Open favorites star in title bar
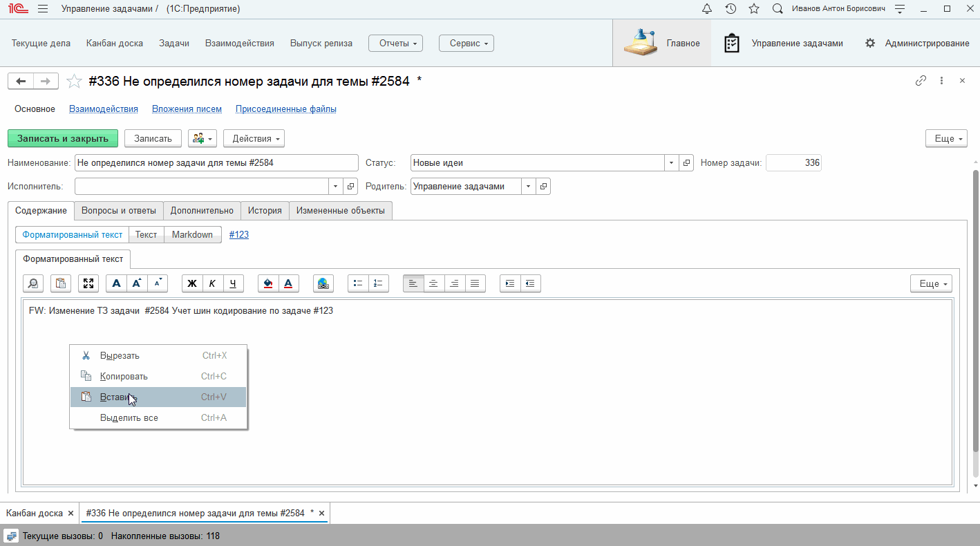Image resolution: width=980 pixels, height=546 pixels. point(754,9)
